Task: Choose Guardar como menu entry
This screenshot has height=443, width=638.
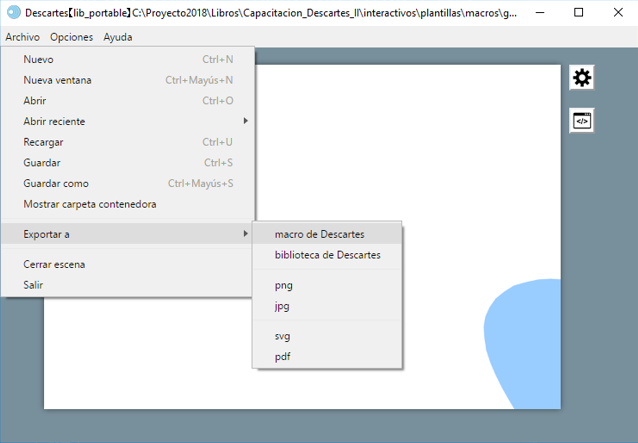Action: [128, 183]
